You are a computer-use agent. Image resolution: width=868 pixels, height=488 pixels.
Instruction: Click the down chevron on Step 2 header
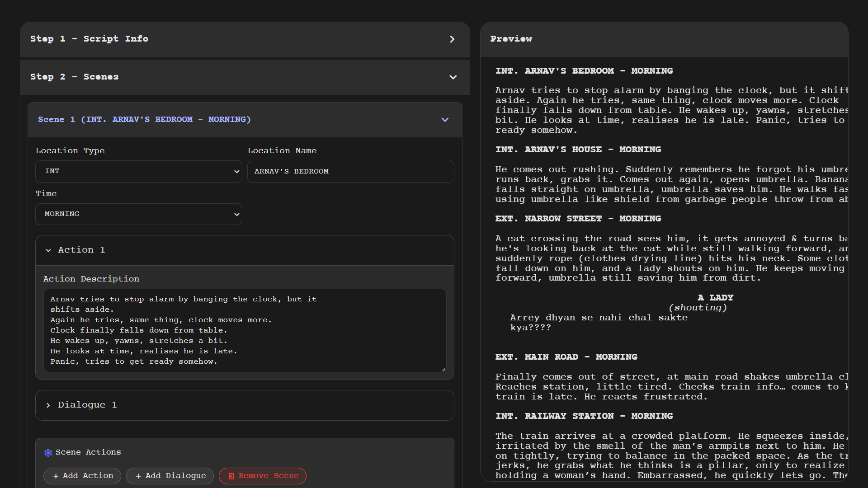453,77
